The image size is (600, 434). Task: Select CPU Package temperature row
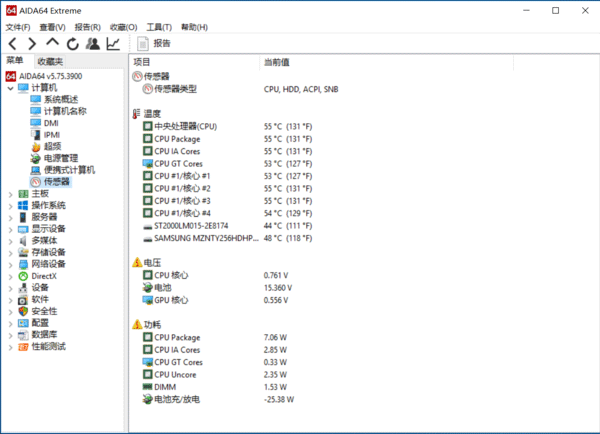pyautogui.click(x=227, y=139)
